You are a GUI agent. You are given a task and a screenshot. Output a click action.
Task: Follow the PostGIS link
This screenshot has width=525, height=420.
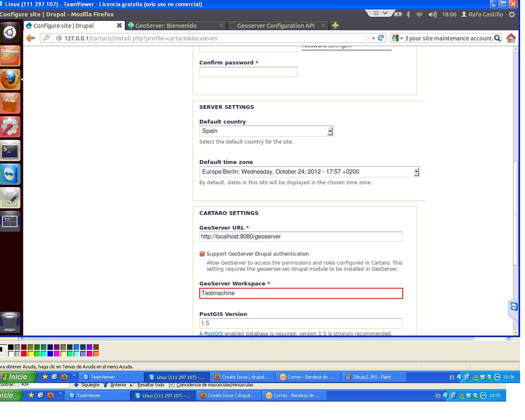click(213, 333)
